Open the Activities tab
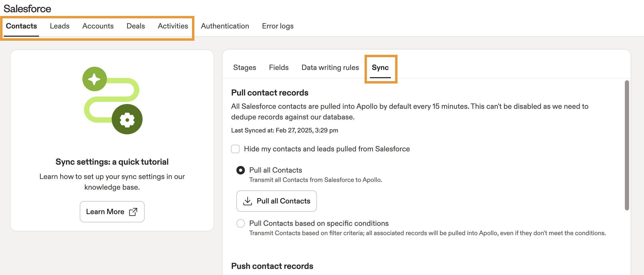Viewport: 644px width, 275px height. tap(173, 26)
